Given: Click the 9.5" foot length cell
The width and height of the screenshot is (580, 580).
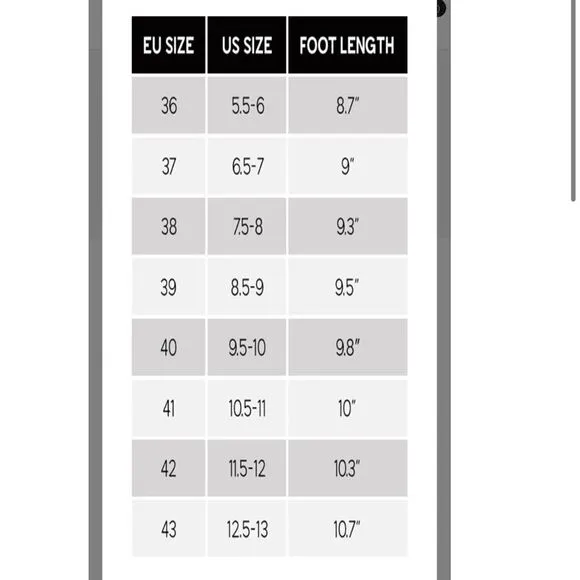Looking at the screenshot, I should [348, 287].
